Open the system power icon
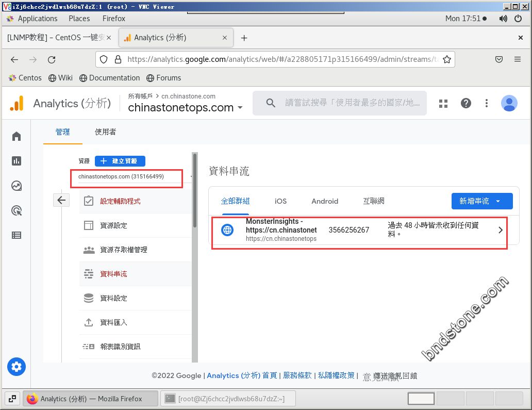This screenshot has width=532, height=410. click(x=518, y=19)
